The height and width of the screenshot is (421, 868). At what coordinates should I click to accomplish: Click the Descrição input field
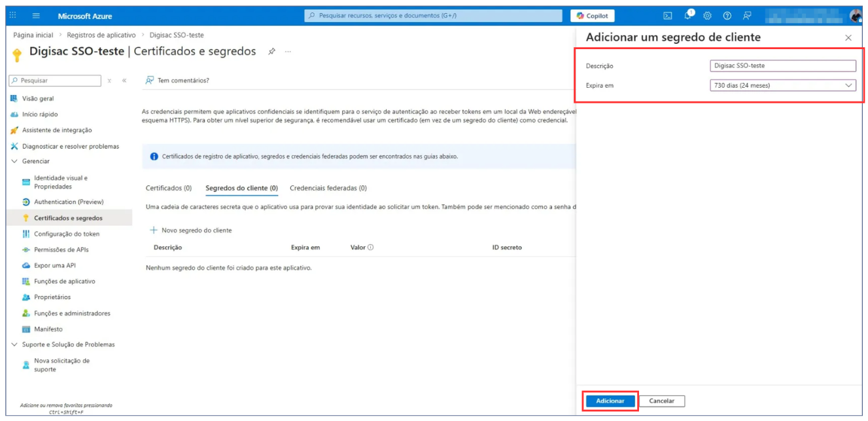pos(783,65)
